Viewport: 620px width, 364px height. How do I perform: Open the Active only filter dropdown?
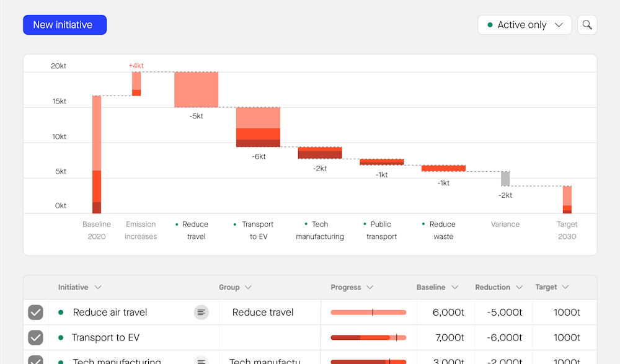(525, 25)
